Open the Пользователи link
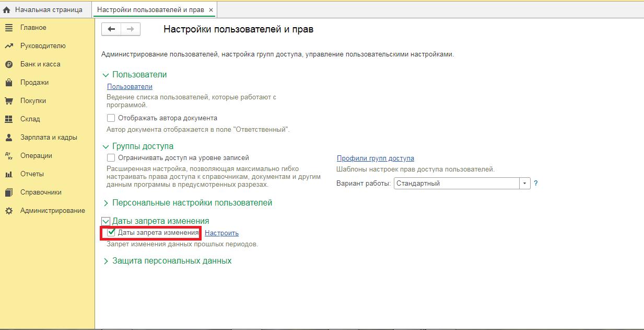 pos(130,87)
